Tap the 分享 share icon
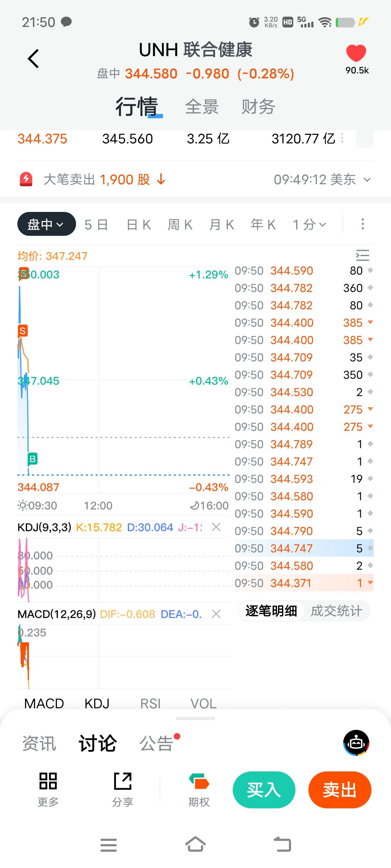The image size is (391, 868). tap(123, 781)
